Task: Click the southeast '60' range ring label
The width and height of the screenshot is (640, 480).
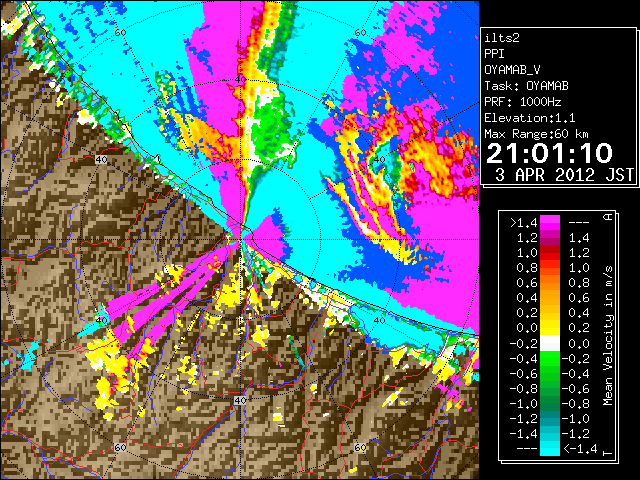Action: click(x=360, y=448)
